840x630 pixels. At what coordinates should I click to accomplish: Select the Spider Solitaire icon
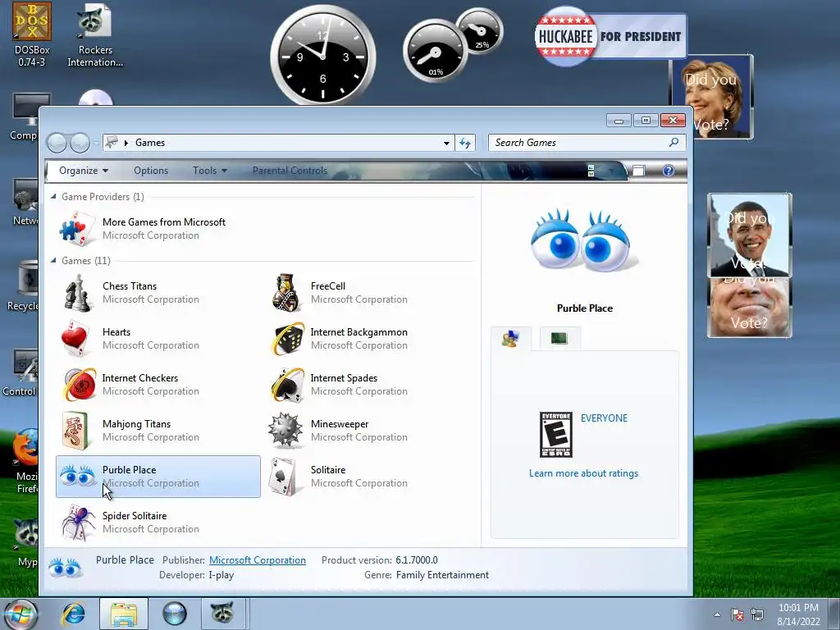point(79,523)
